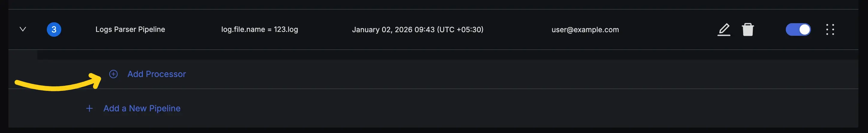The height and width of the screenshot is (133, 868).
Task: Click the Add a New Pipeline link
Action: tap(142, 108)
